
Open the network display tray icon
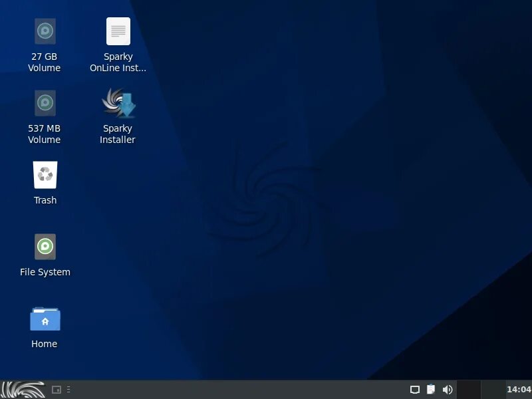click(x=414, y=390)
